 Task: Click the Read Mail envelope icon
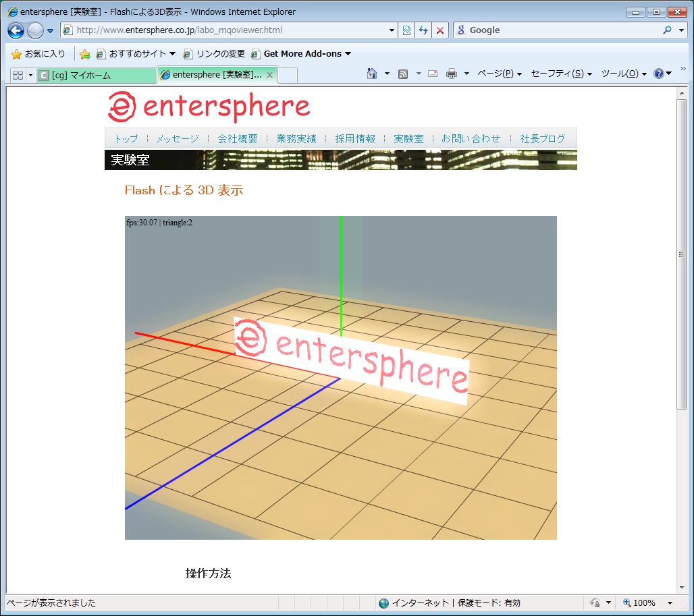point(433,74)
